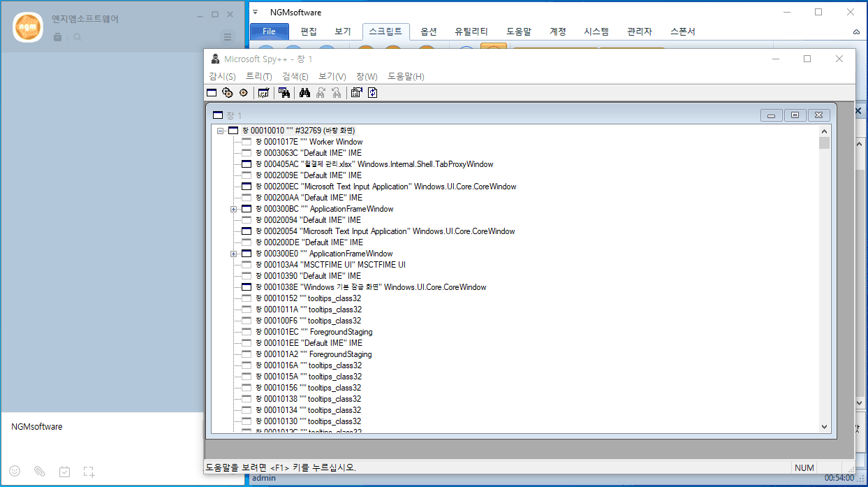Image resolution: width=868 pixels, height=487 pixels.
Task: Switch to the 시스템 tab in NGMsoftware
Action: [596, 31]
